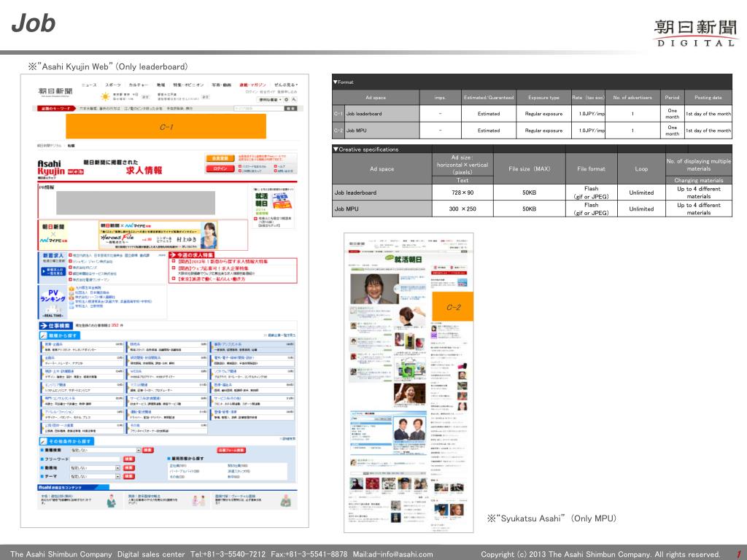Open the テーマ dropdown
Viewport: 747px width, 560px height.
tap(96, 476)
